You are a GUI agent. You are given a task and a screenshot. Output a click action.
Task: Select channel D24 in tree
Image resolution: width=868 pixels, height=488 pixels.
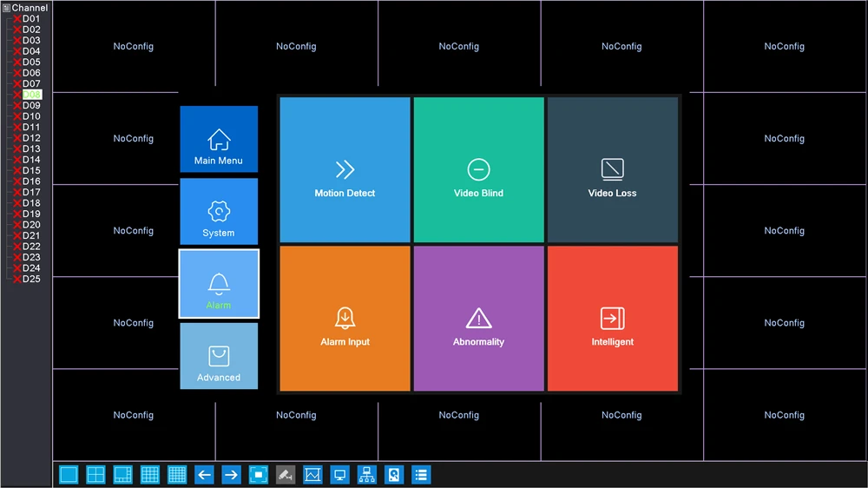[x=31, y=268]
